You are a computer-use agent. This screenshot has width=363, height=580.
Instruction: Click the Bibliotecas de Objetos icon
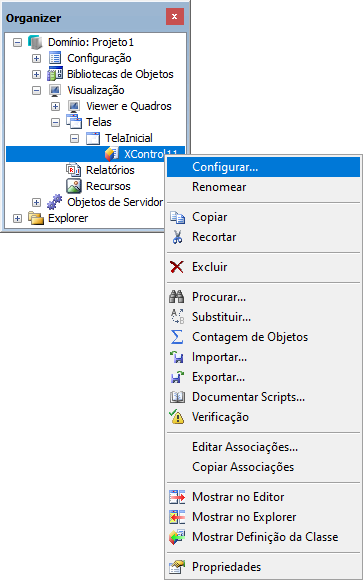(x=55, y=74)
